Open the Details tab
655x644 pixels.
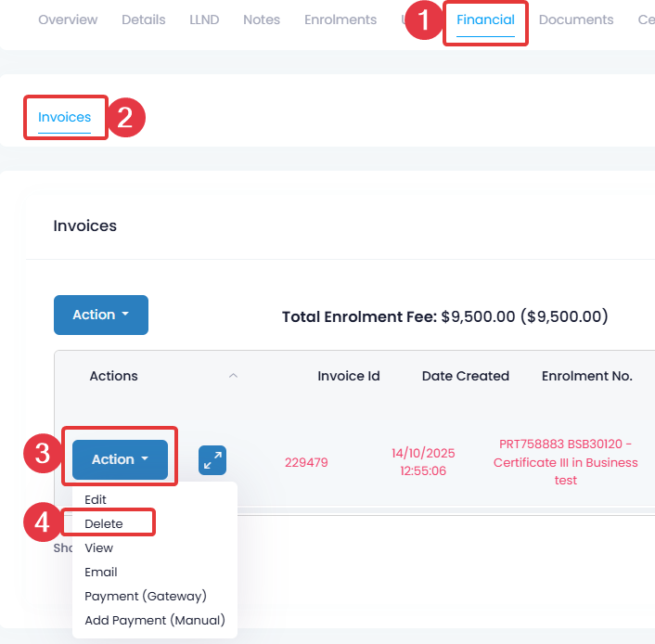coord(144,19)
